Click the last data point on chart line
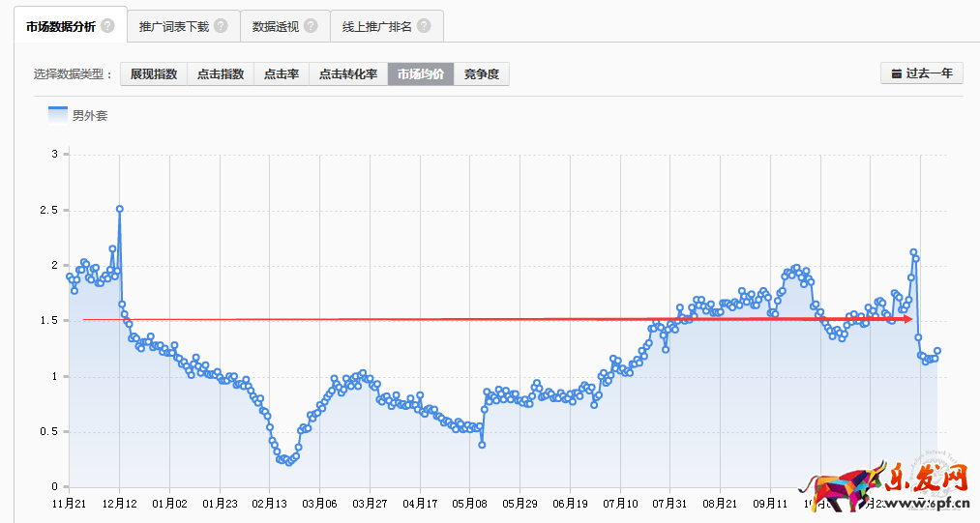The height and width of the screenshot is (523, 980). pyautogui.click(x=937, y=351)
